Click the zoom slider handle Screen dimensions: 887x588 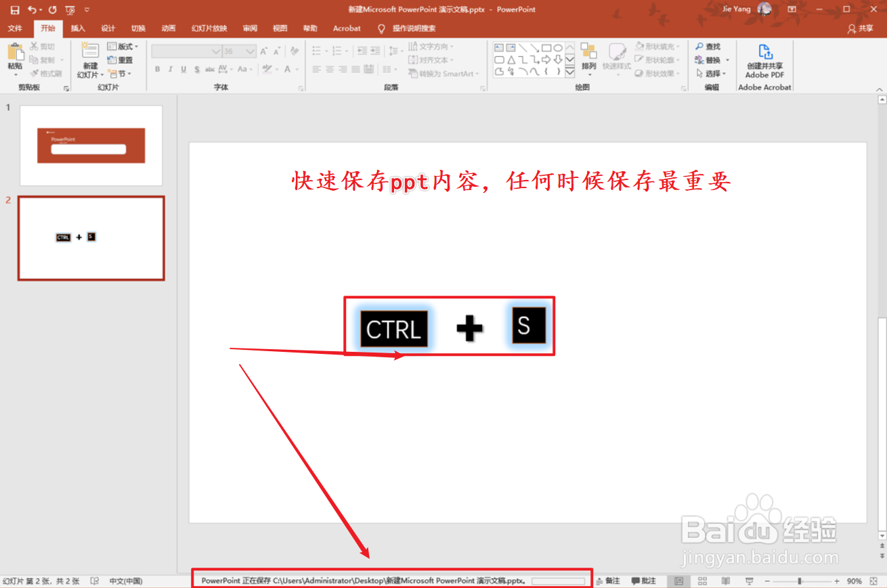tap(799, 581)
